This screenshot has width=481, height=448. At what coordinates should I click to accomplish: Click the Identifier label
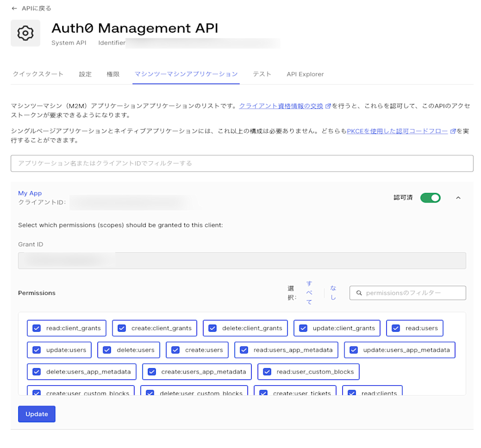tap(112, 43)
